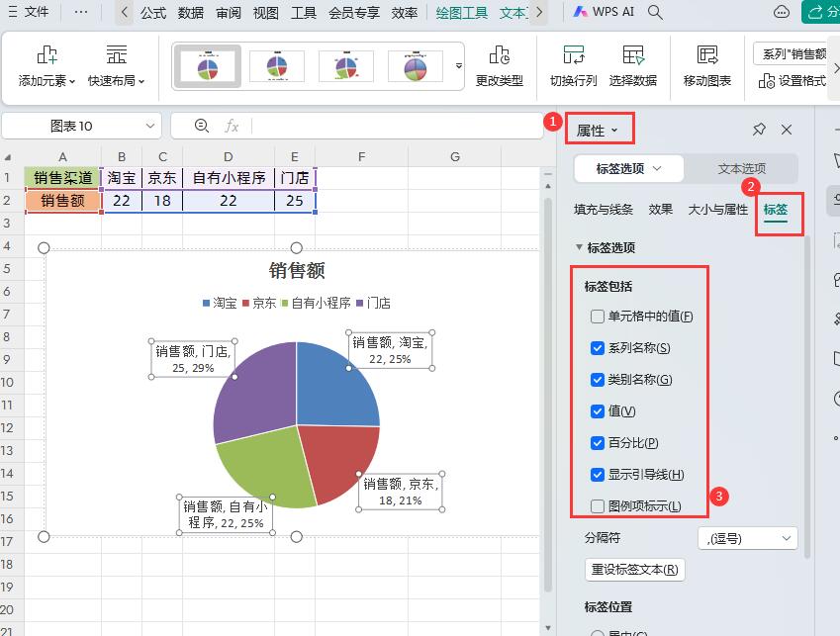Open the 快速布局 quick layout menu

click(116, 66)
